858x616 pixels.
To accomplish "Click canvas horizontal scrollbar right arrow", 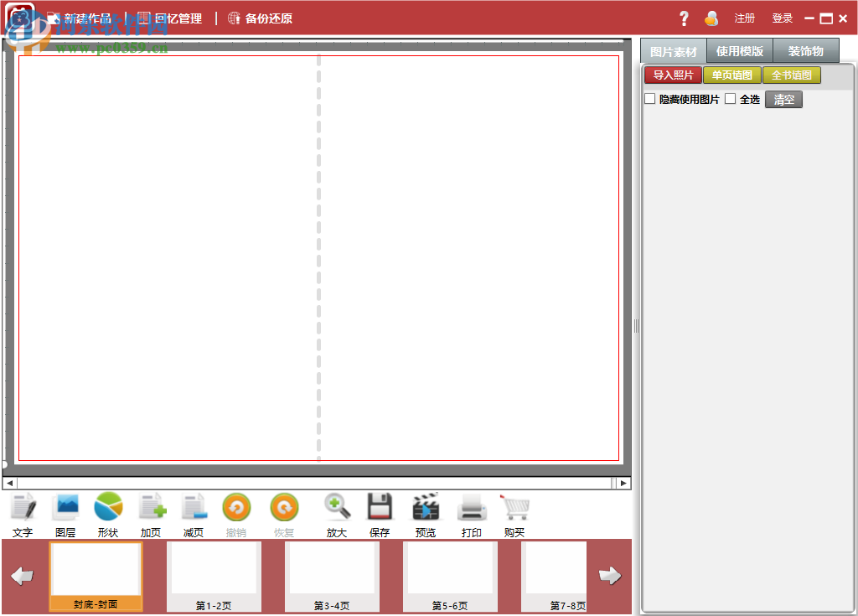I will [623, 483].
